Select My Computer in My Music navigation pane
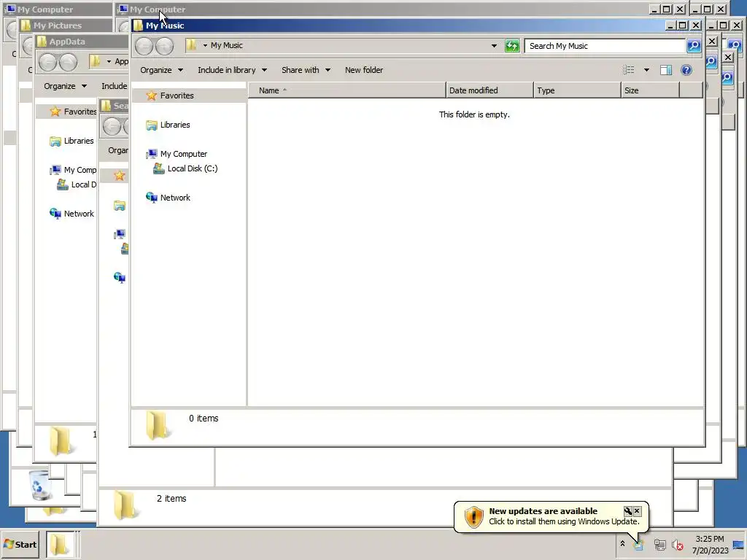This screenshot has width=747, height=560. point(177,154)
